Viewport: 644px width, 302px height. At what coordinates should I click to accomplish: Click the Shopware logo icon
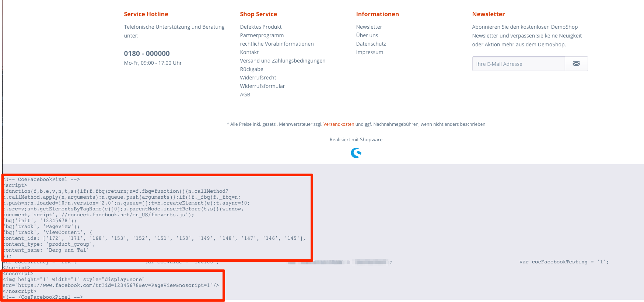[x=356, y=153]
